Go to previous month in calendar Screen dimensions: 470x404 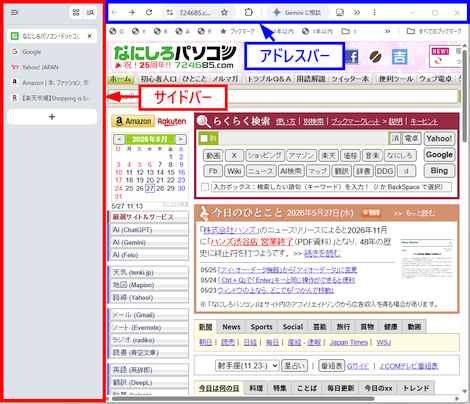tap(119, 139)
